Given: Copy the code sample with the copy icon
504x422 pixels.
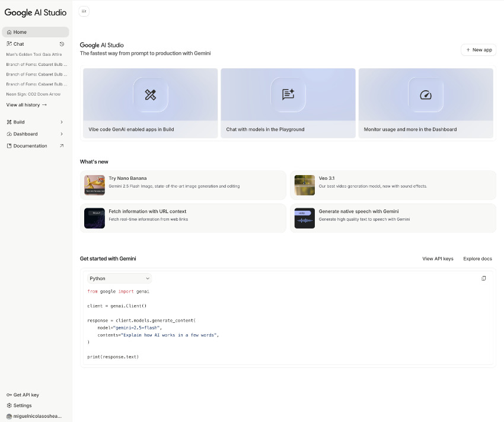Looking at the screenshot, I should (484, 278).
